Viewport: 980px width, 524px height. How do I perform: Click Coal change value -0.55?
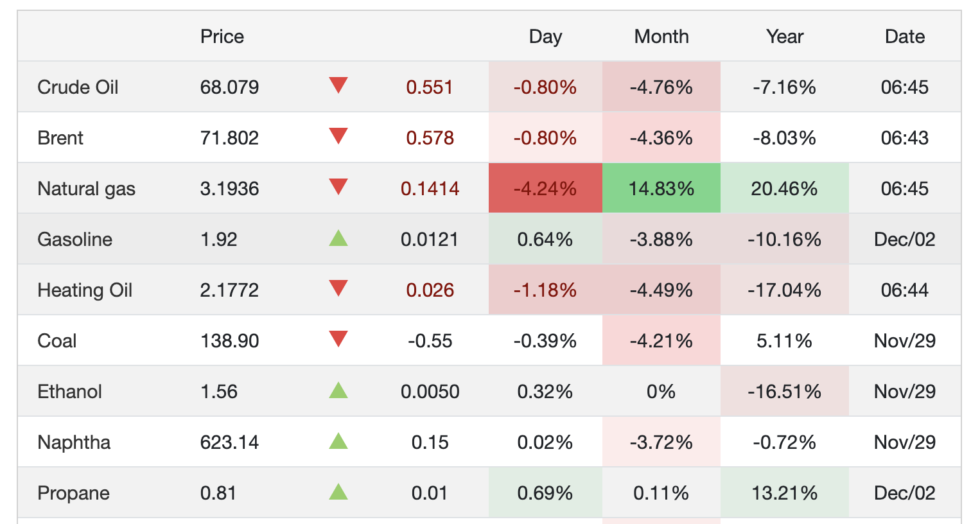430,340
